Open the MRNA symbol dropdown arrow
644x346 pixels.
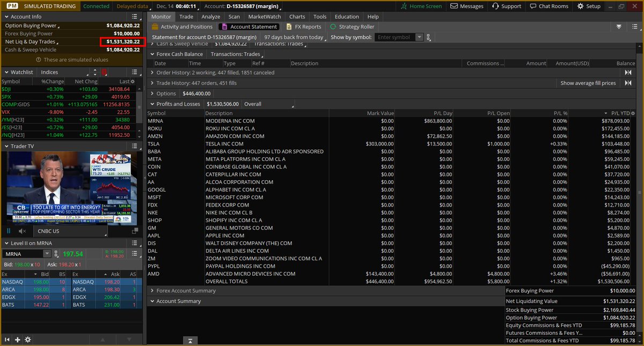click(47, 254)
